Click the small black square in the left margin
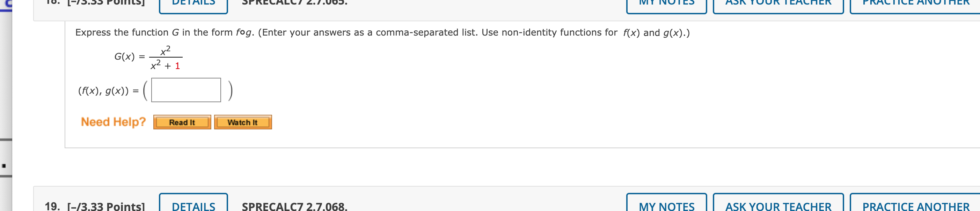This screenshot has height=211, width=980. coord(4,166)
